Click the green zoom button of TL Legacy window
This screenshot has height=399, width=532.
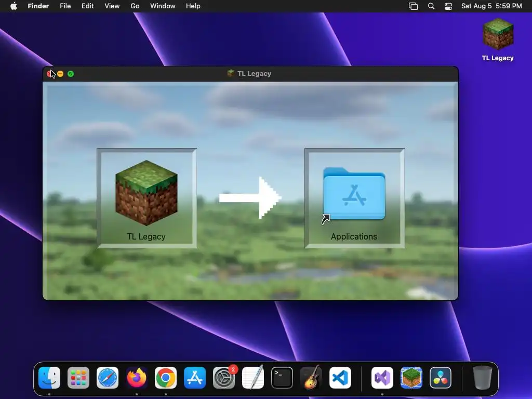[x=71, y=74]
